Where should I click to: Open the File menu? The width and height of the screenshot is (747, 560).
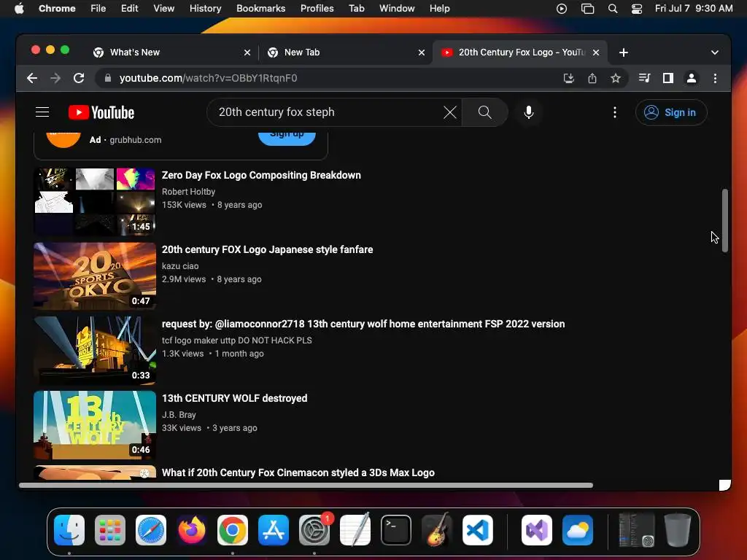click(x=98, y=9)
